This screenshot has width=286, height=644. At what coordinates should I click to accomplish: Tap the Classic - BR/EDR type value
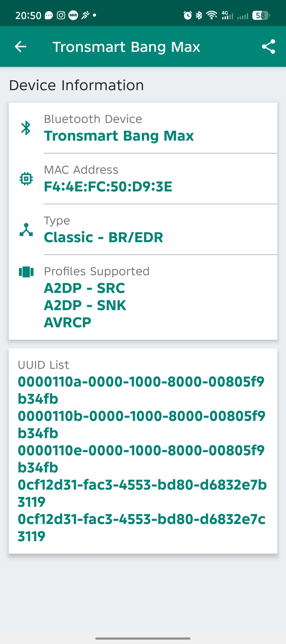click(104, 237)
